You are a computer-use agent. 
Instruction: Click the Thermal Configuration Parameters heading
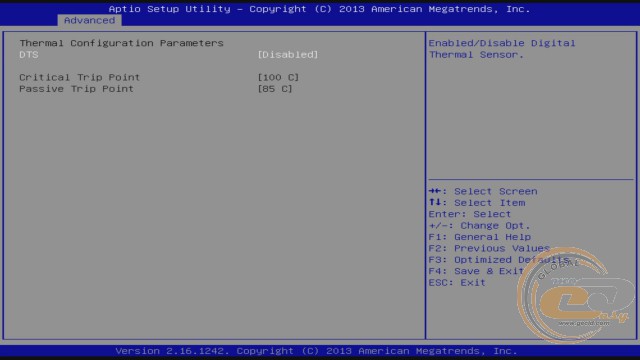[122, 43]
